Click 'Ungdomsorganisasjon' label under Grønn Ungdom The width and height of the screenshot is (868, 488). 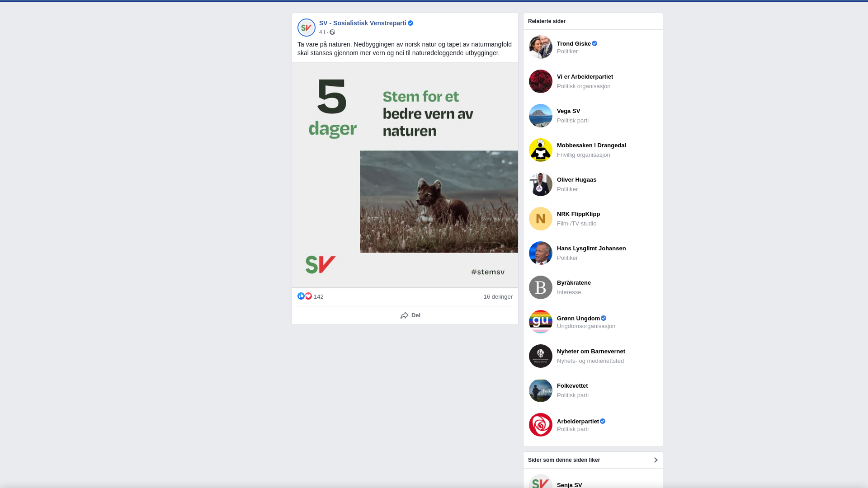586,326
